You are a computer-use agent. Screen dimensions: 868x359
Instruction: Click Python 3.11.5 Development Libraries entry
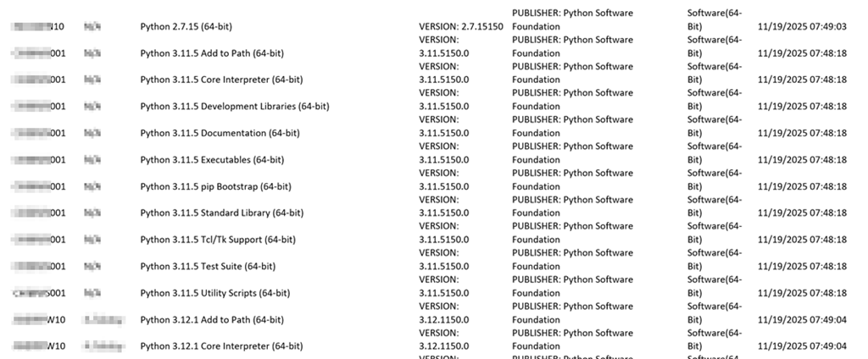pyautogui.click(x=234, y=107)
